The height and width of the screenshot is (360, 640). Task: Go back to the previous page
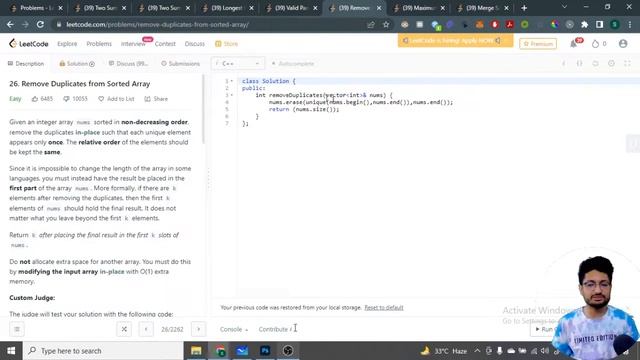click(x=10, y=24)
